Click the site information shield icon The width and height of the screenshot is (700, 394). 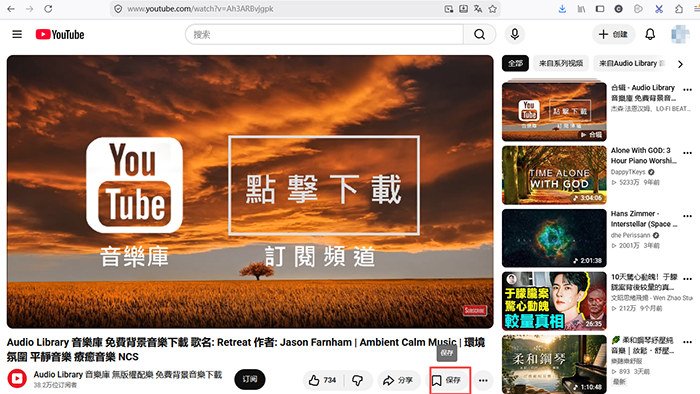[118, 9]
